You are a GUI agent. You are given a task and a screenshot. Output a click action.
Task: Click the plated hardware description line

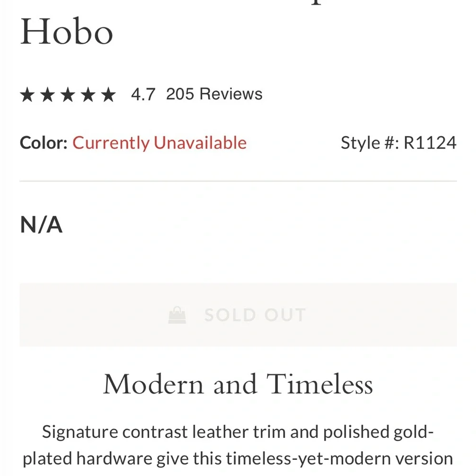[238, 458]
